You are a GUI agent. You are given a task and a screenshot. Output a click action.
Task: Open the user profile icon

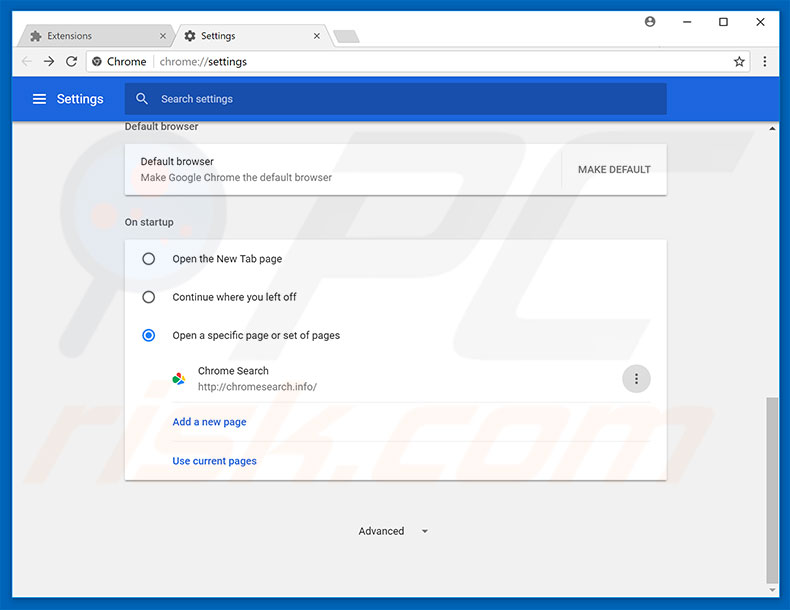click(x=650, y=22)
